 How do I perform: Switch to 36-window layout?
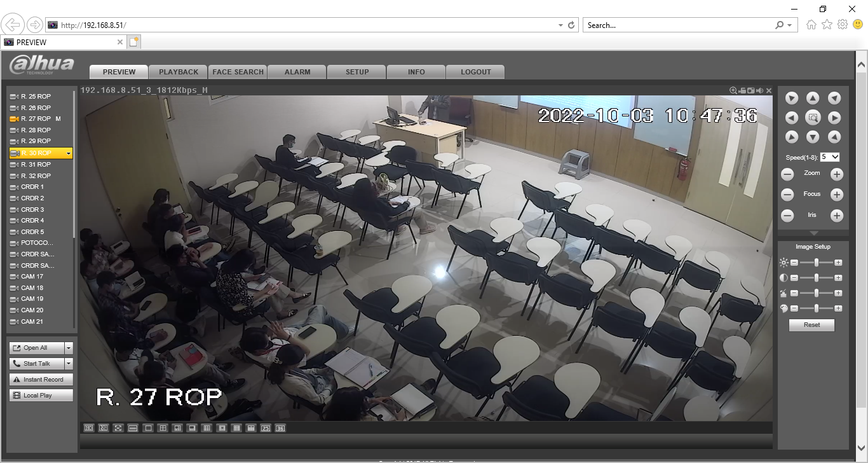point(280,428)
